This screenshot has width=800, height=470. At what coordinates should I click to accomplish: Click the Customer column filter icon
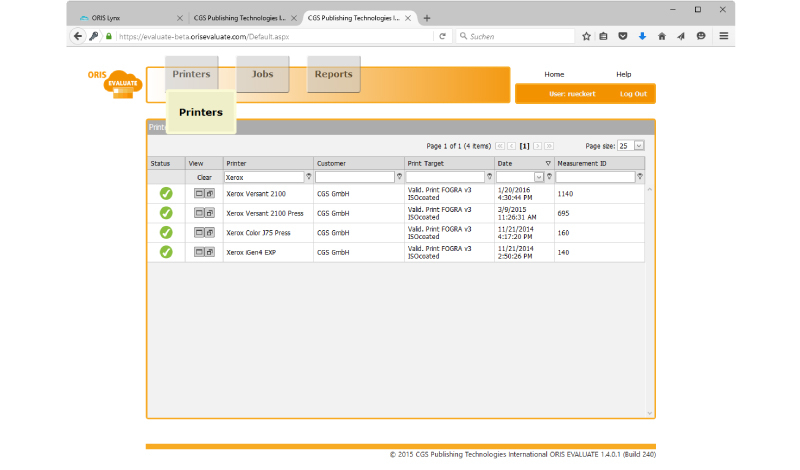pyautogui.click(x=399, y=177)
